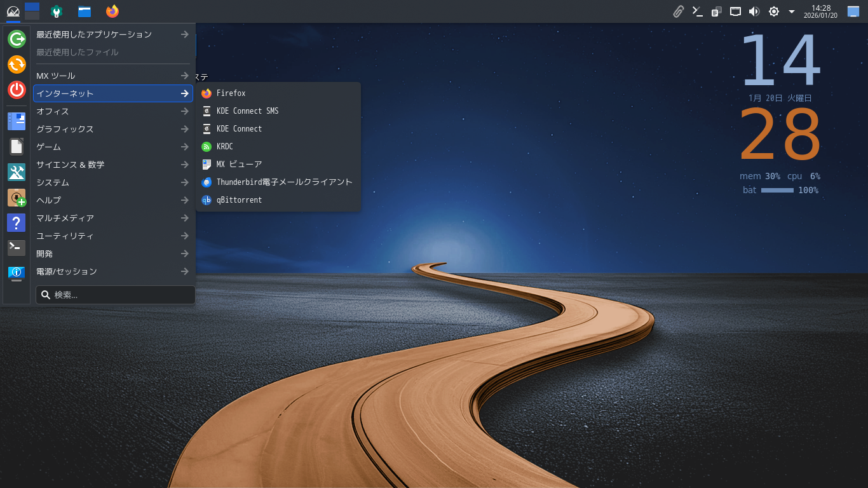Click the red power-off icon

tap(17, 90)
